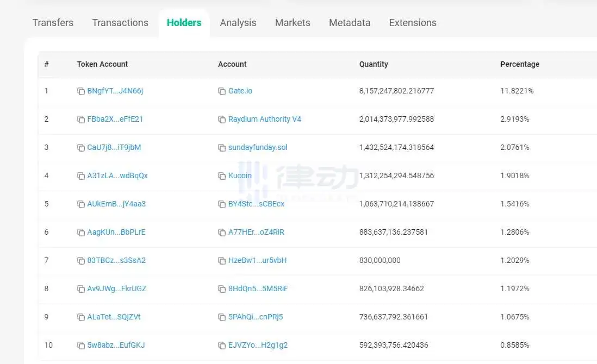Open account EJVZYo...H2g1g2 link
Screen dimensions: 597x364
(x=258, y=345)
